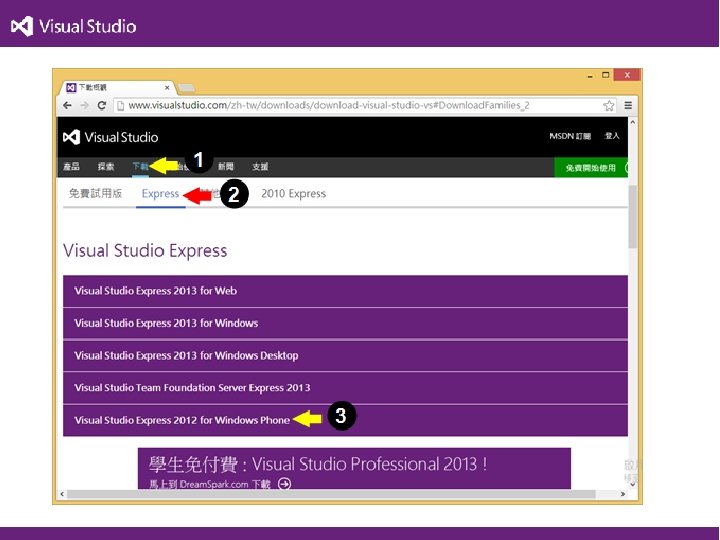Screen dimensions: 720x540
Task: Click the 下載概觀 browser tab
Action: click(x=117, y=87)
